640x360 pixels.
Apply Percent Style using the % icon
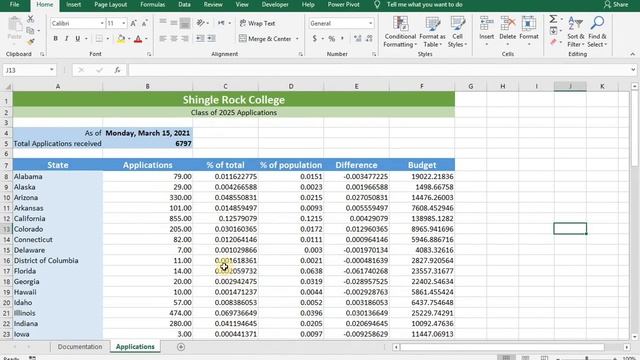pos(332,38)
